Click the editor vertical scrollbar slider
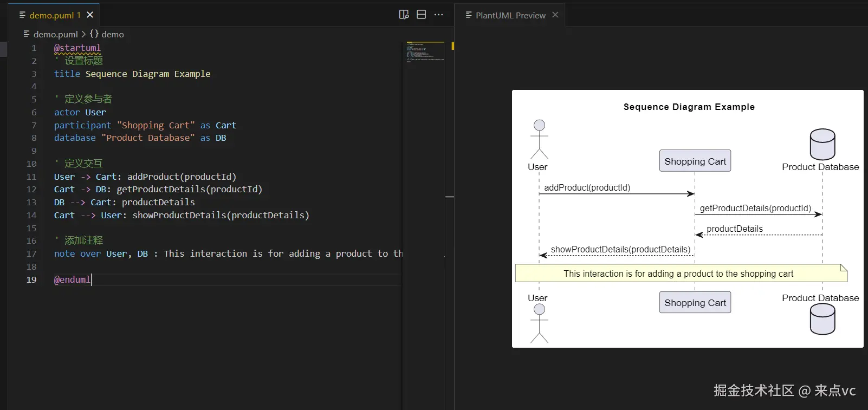868x410 pixels. click(450, 197)
